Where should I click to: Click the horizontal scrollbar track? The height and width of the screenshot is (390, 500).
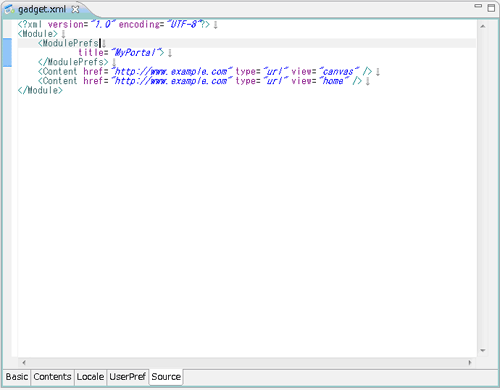point(247,362)
